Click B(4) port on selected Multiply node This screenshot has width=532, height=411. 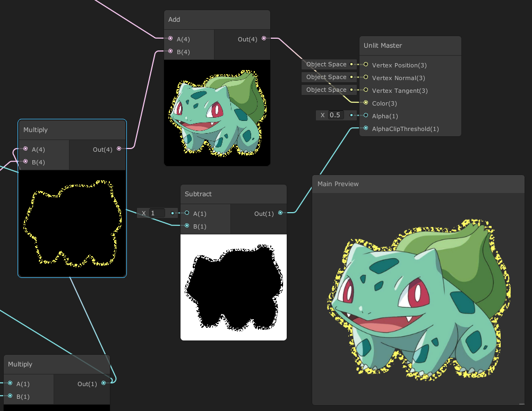25,161
